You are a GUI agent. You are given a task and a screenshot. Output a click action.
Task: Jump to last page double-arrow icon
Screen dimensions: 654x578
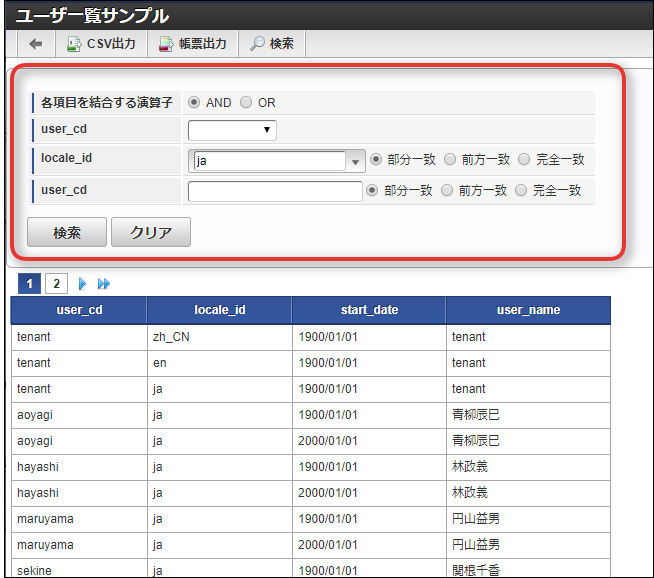[x=104, y=284]
